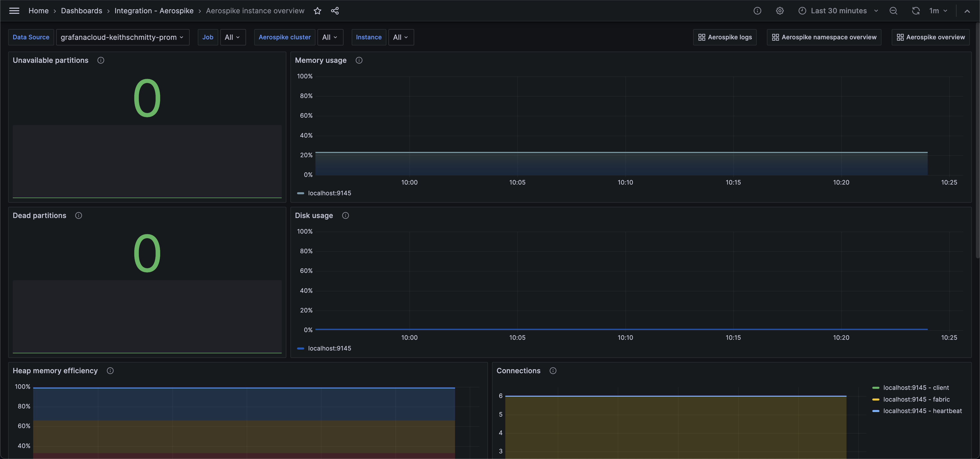This screenshot has height=459, width=980.
Task: Refresh the dashboard now
Action: click(915, 11)
